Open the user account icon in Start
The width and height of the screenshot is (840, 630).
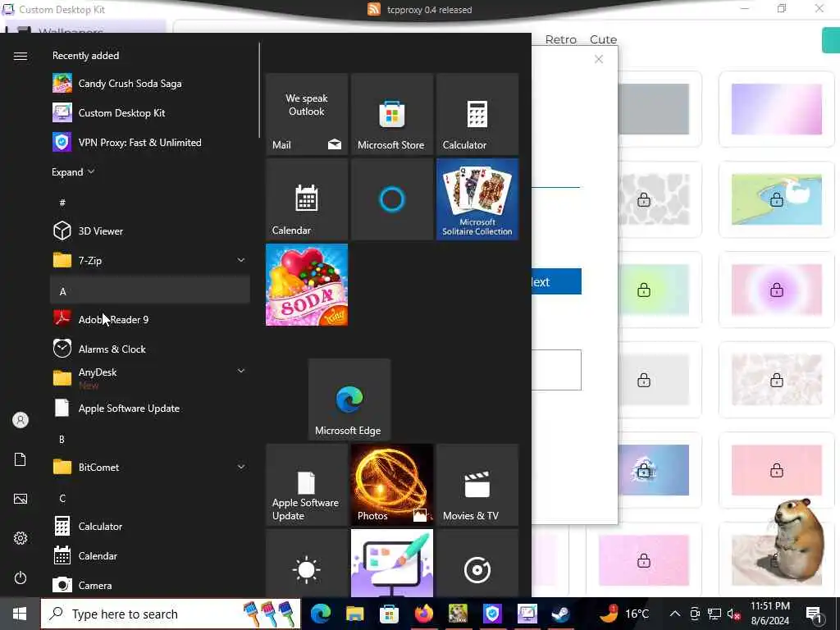(x=21, y=420)
